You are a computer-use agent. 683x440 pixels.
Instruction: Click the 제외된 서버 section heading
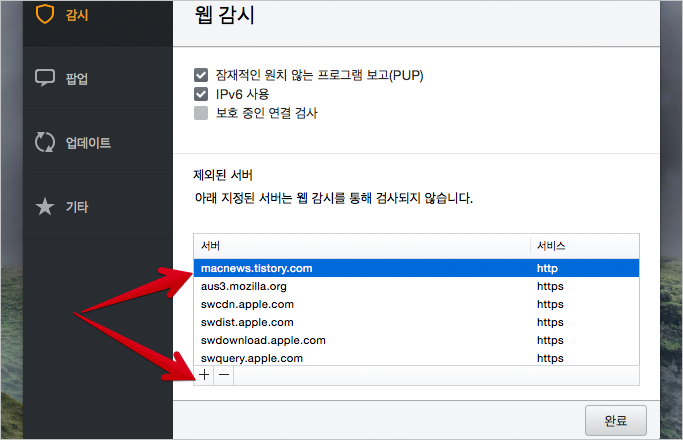223,175
